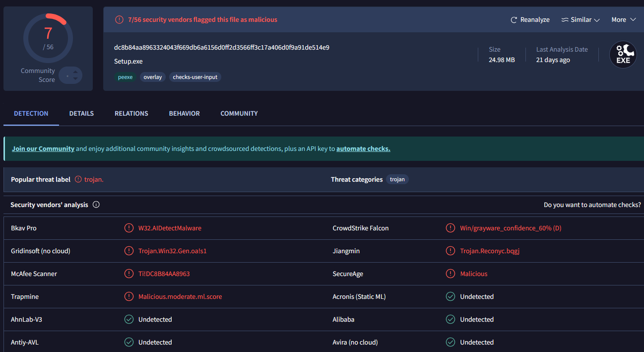This screenshot has width=644, height=352.
Task: Click the Popular threat label trojan text
Action: (94, 179)
